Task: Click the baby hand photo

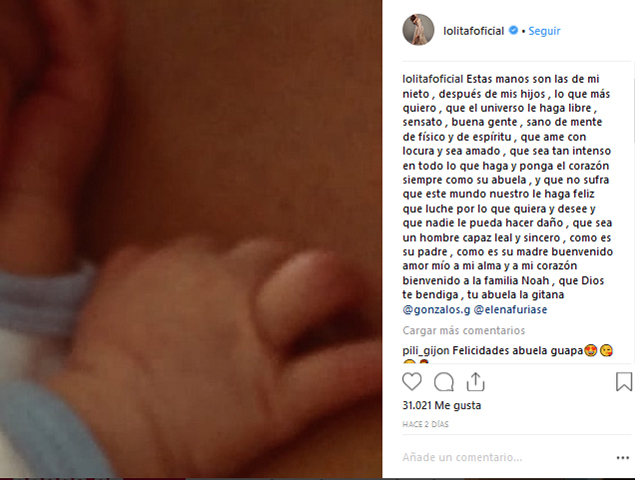Action: tap(191, 239)
